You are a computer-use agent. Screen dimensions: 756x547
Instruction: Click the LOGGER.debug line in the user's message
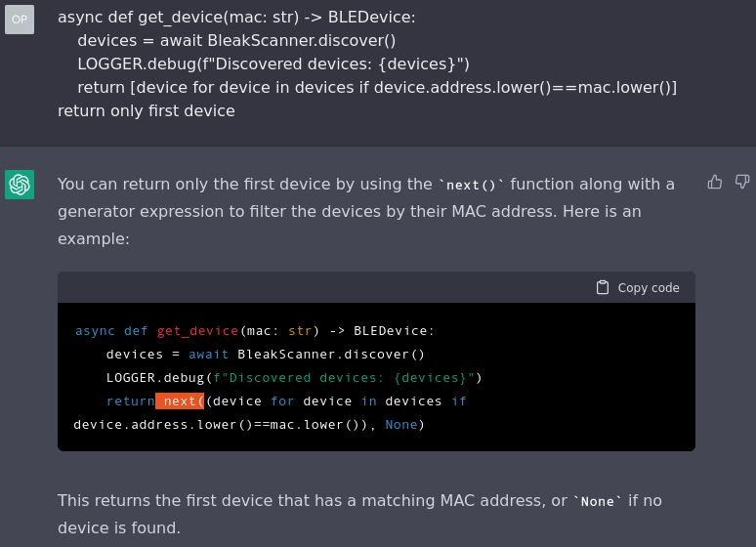[x=273, y=63]
